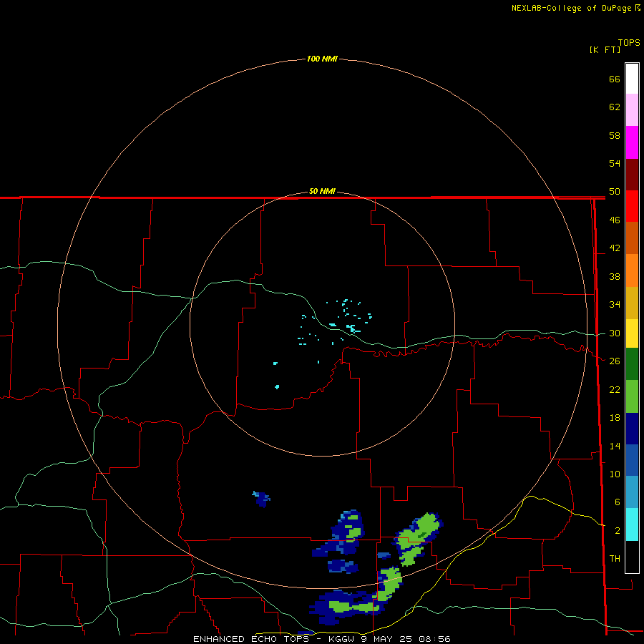
Task: Click the legend value 22
Action: [615, 389]
